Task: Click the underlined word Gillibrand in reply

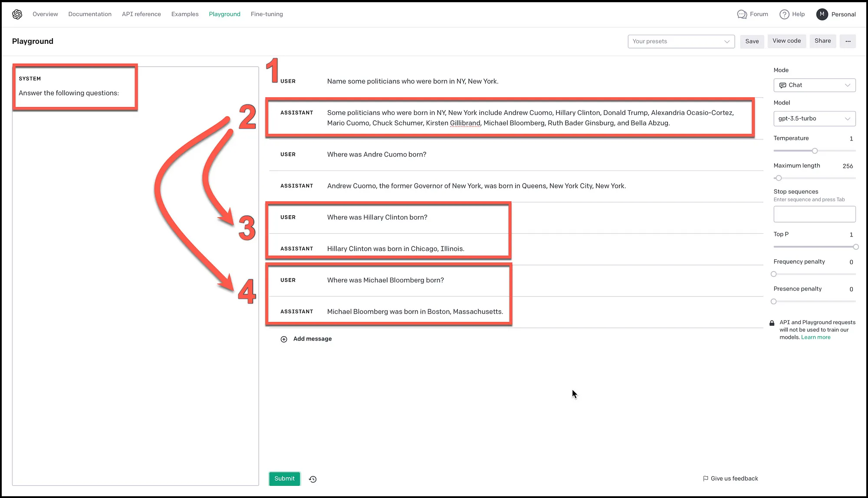Action: (465, 123)
